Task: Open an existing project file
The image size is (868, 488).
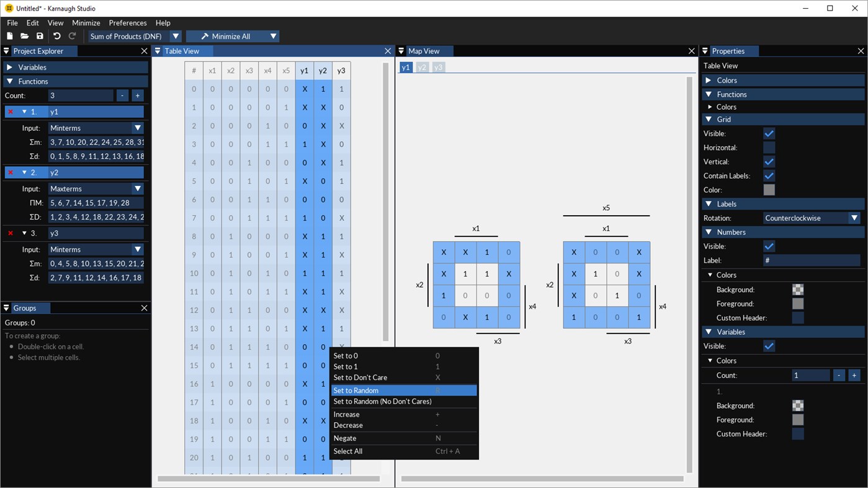Action: click(25, 36)
